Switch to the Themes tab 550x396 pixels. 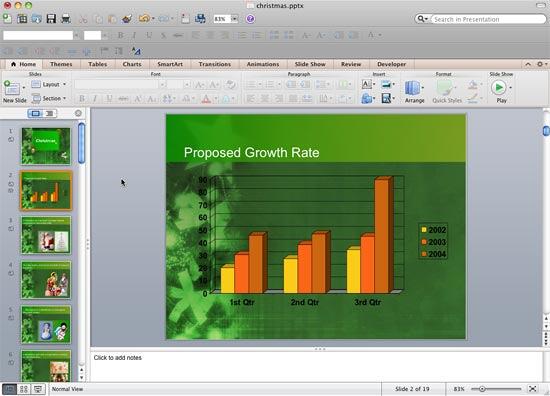tap(61, 64)
